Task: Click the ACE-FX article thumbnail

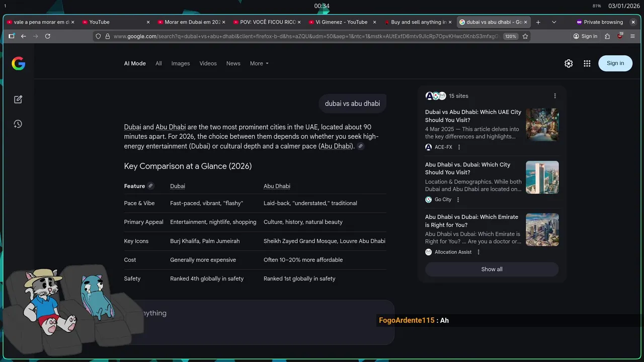Action: [542, 125]
